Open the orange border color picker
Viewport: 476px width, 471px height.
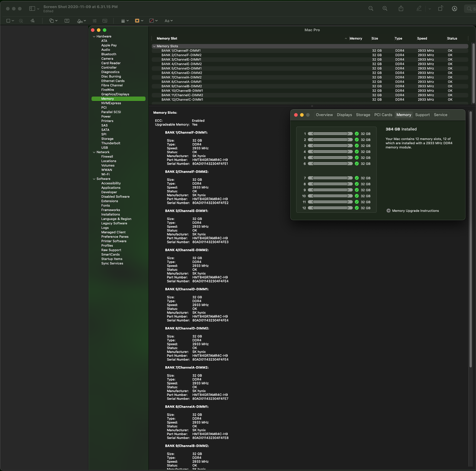tap(139, 21)
